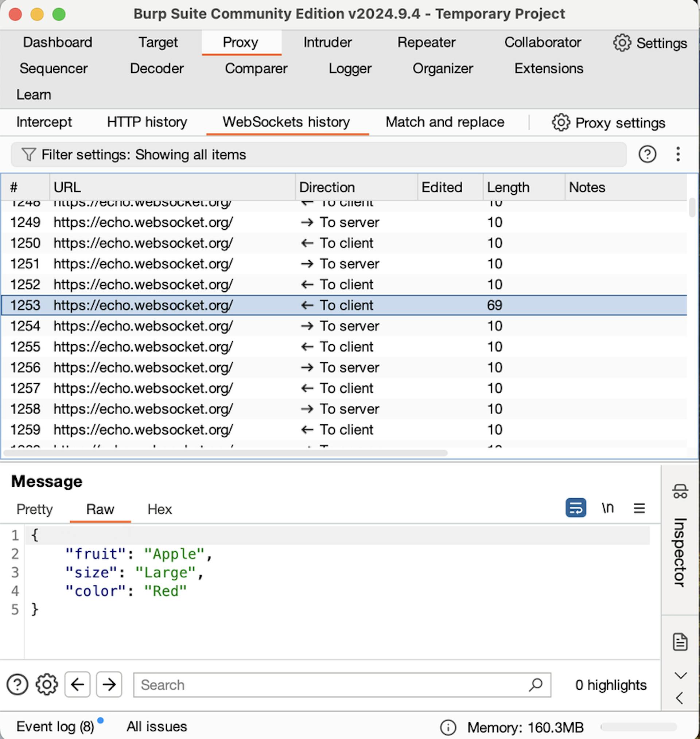Screen dimensions: 700x739
Task: Open message editor settings gear
Action: coord(47,685)
